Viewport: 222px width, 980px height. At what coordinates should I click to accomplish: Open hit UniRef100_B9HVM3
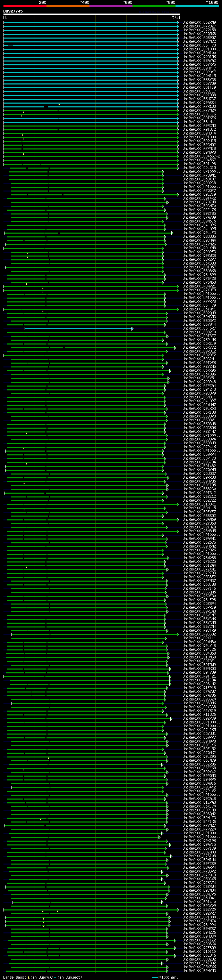[x=199, y=971]
